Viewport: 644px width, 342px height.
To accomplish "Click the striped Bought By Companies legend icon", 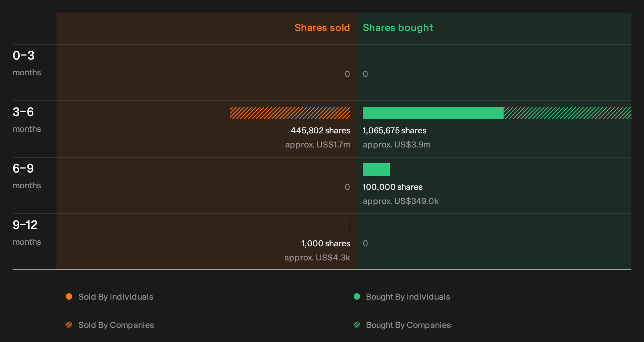I will point(357,325).
